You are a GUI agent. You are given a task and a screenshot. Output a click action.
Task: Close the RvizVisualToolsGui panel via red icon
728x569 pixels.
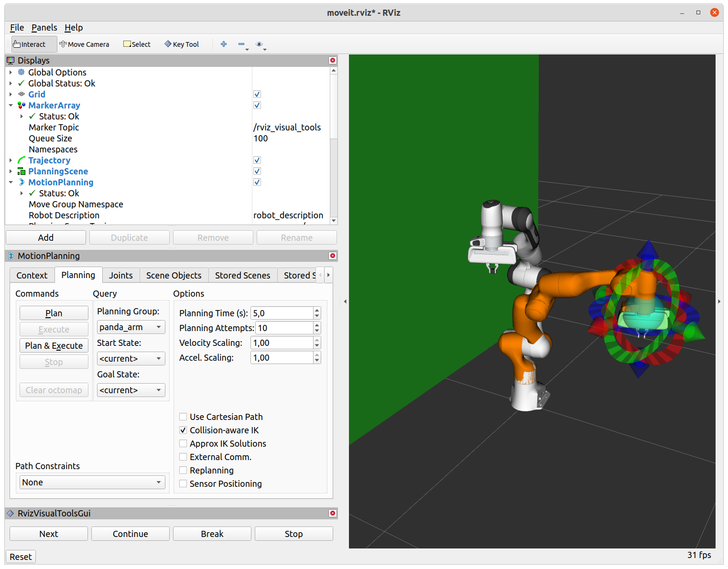[x=332, y=513]
